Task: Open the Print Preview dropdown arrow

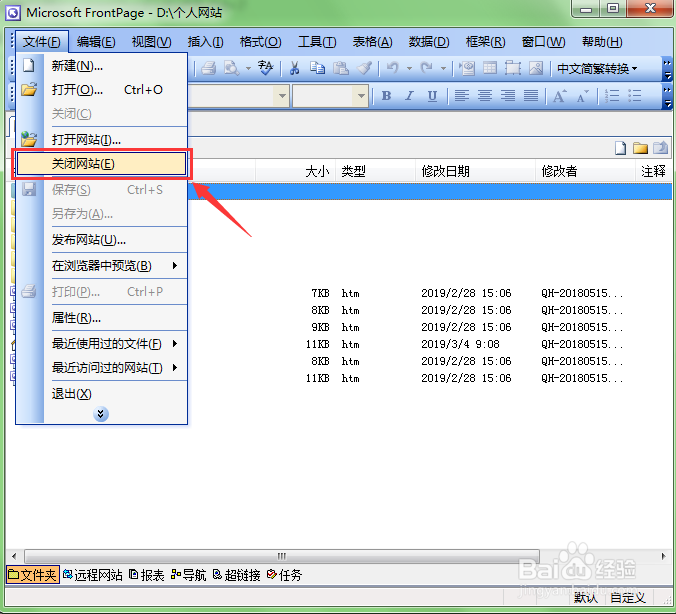Action: click(x=248, y=68)
